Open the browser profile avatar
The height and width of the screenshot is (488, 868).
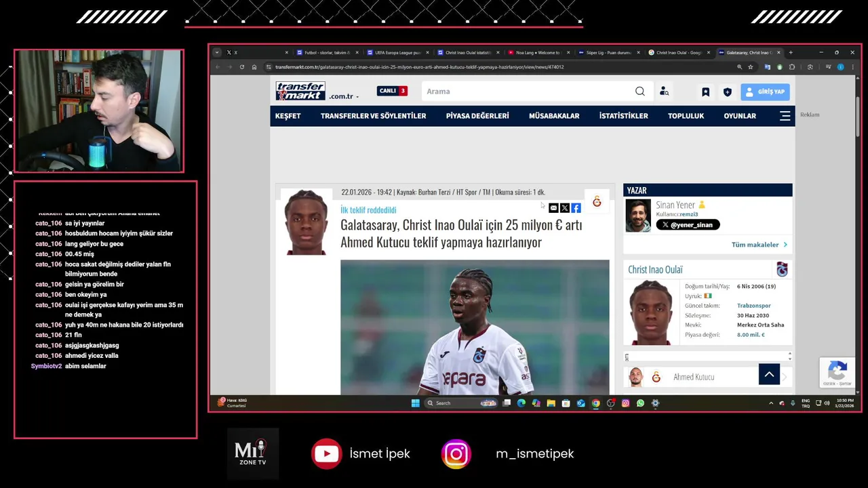[x=840, y=67]
